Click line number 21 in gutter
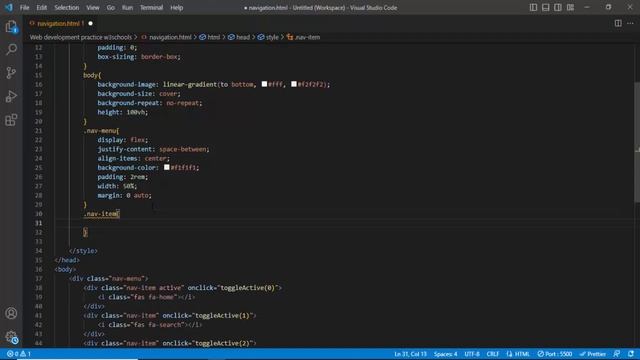Image resolution: width=640 pixels, height=360 pixels. tap(38, 131)
